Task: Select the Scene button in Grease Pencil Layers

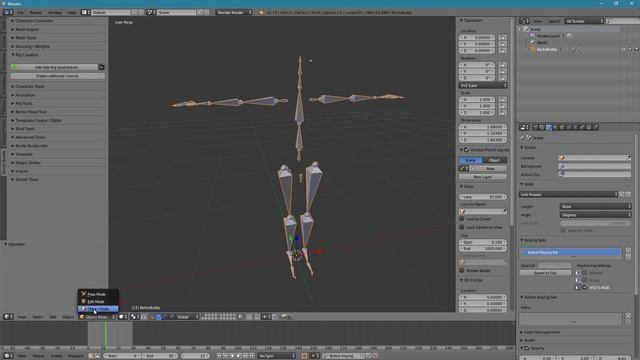Action: click(x=471, y=160)
